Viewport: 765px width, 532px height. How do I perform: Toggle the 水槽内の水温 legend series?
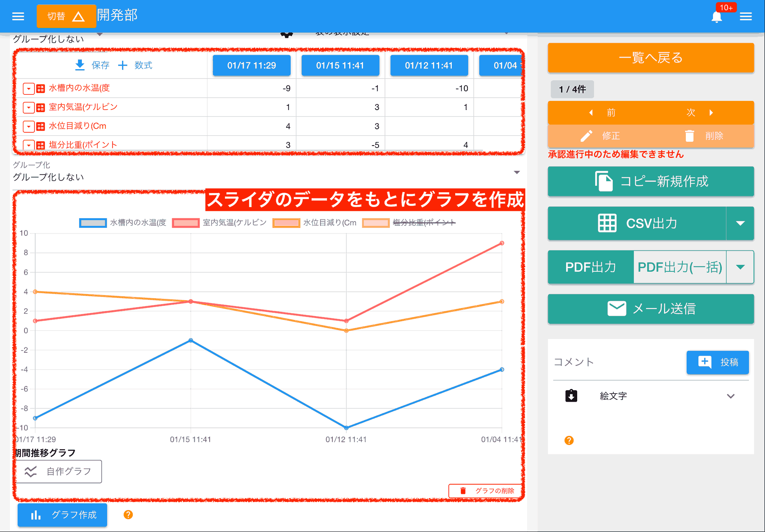click(x=138, y=223)
